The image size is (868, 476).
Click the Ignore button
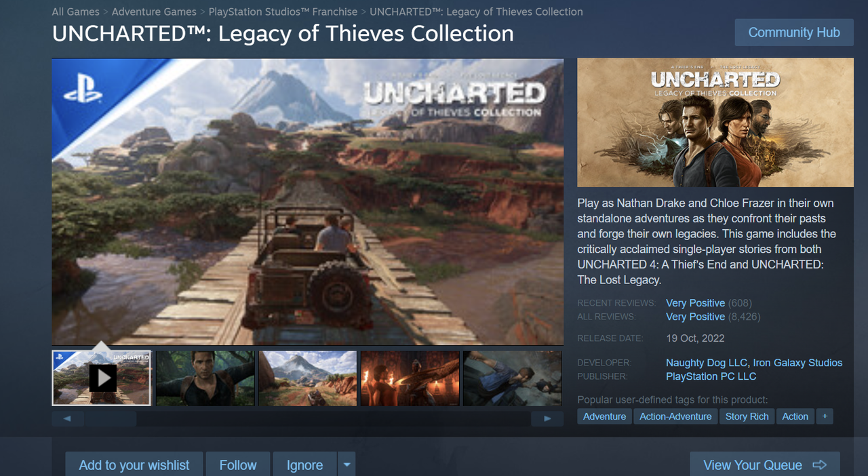click(x=304, y=465)
